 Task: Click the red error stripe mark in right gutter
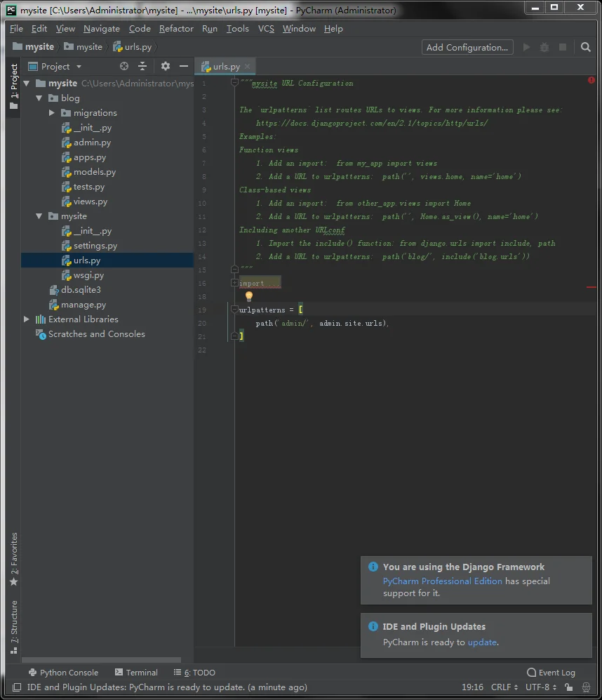591,287
